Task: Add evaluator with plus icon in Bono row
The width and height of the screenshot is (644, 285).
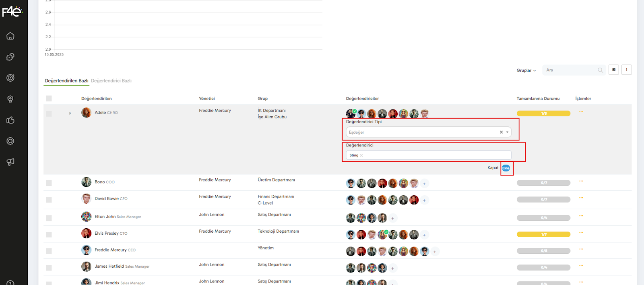Action: point(424,184)
